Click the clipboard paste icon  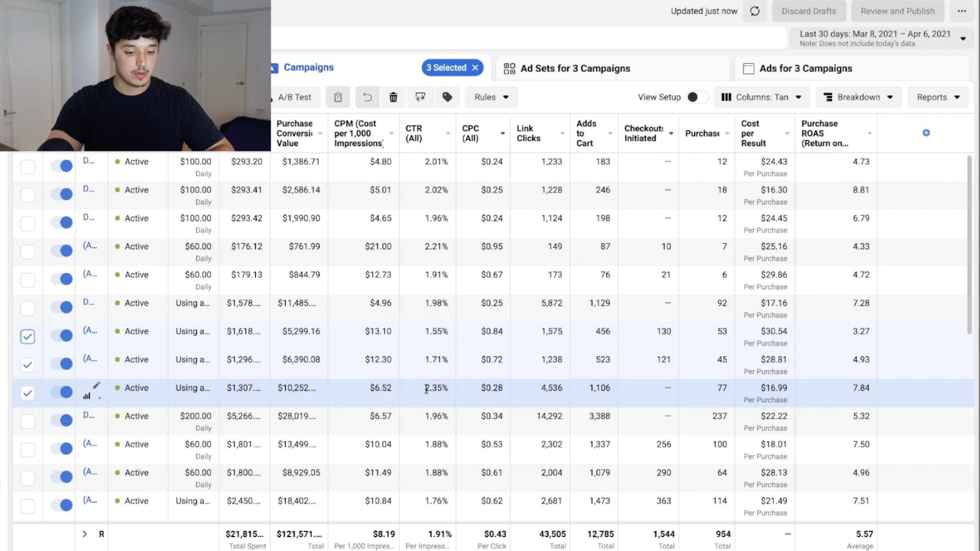[x=338, y=97]
